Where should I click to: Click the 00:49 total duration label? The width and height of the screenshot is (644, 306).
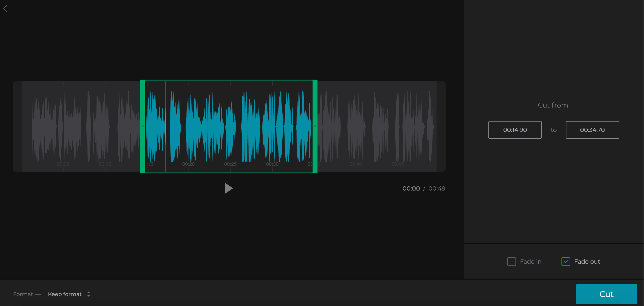coord(437,188)
